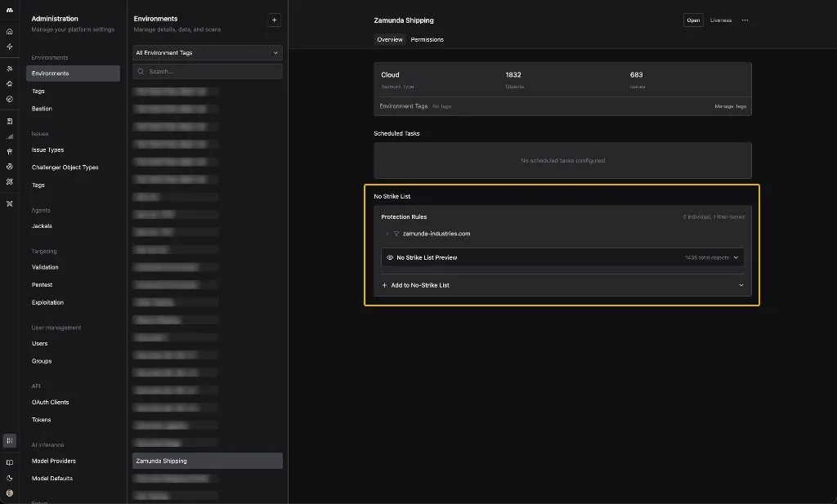Open the Users management page
Image resolution: width=837 pixels, height=504 pixels.
pyautogui.click(x=39, y=343)
